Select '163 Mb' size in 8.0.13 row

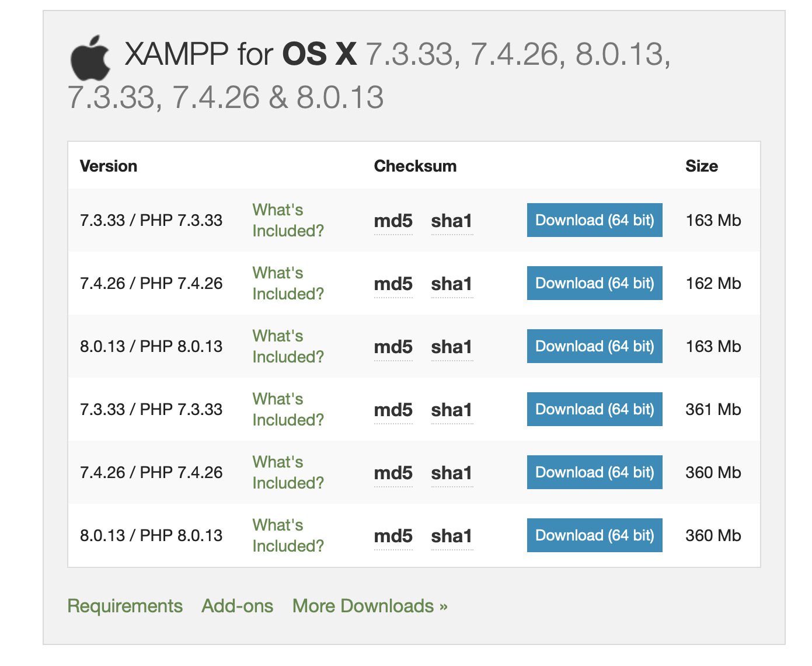tap(713, 346)
